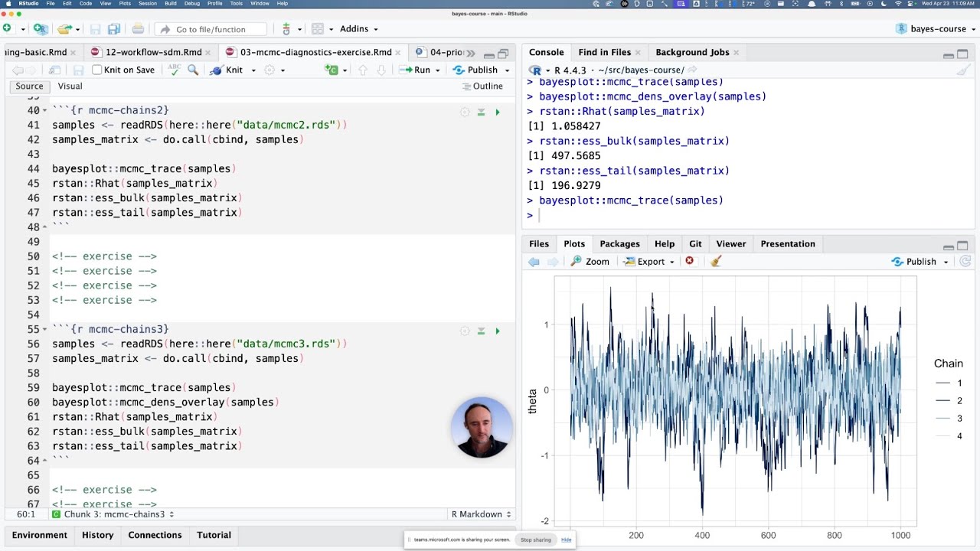This screenshot has height=551, width=980.
Task: Open the Chunk 3: mcmc-chains3 navigator
Action: click(113, 514)
